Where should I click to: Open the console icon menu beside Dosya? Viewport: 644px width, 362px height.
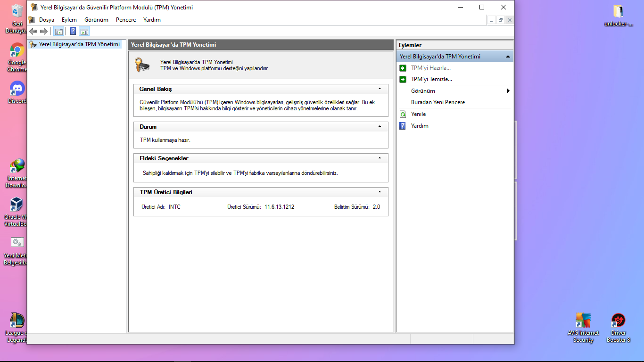pos(32,20)
